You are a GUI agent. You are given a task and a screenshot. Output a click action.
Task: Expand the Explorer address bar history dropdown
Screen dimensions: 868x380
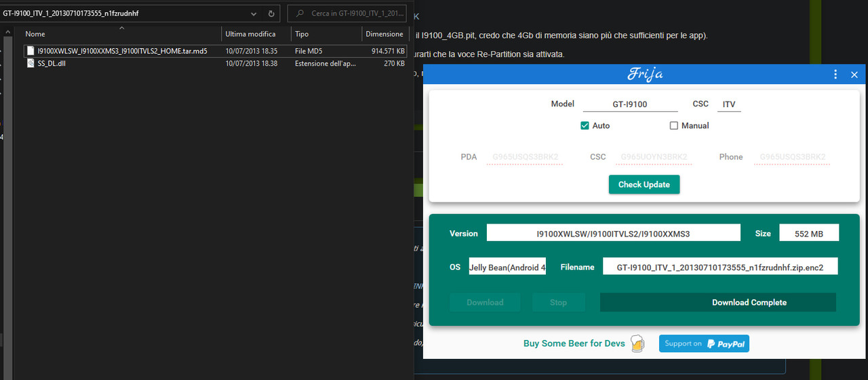point(254,13)
